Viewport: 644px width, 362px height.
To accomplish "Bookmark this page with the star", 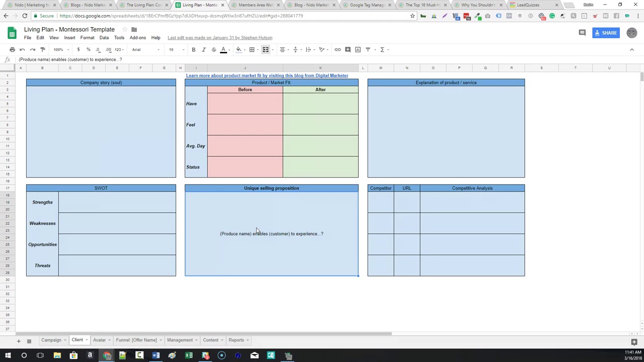I will click(413, 16).
